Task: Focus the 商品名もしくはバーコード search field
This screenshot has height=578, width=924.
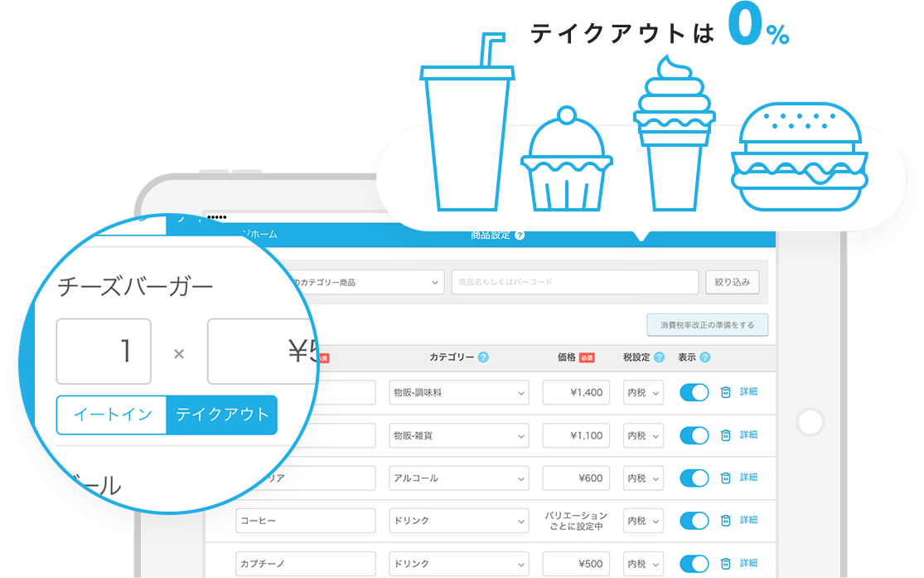Action: [x=575, y=283]
